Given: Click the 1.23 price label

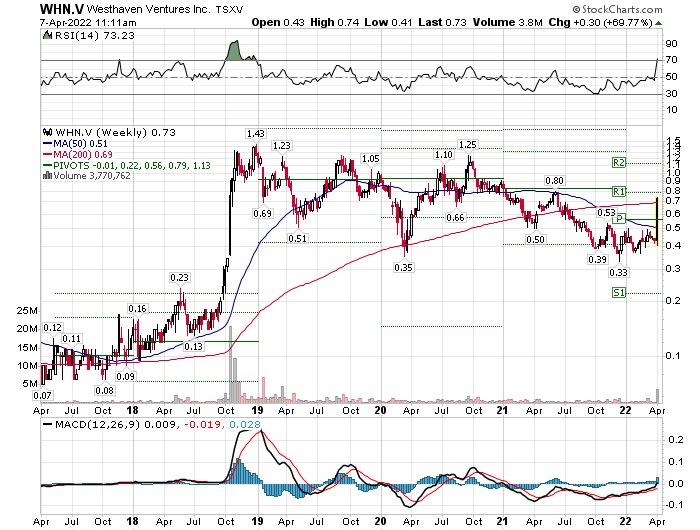Looking at the screenshot, I should [282, 146].
